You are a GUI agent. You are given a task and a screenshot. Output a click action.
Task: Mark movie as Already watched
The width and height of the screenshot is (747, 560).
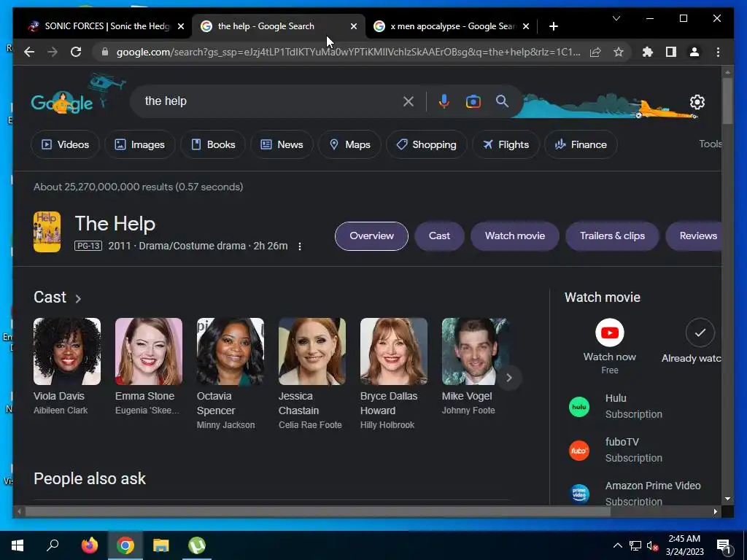700,332
